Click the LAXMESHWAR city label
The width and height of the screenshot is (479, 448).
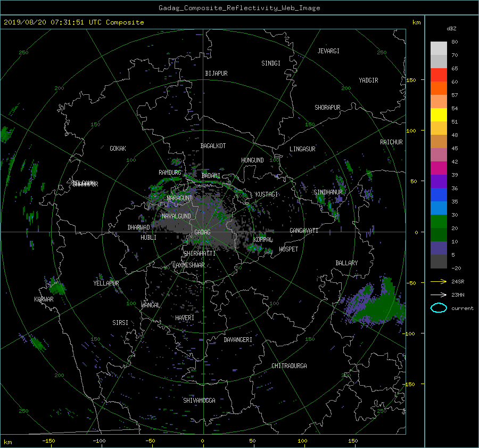pos(188,265)
